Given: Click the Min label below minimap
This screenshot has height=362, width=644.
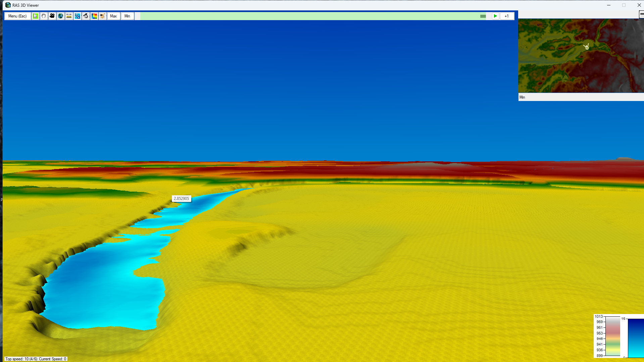Looking at the screenshot, I should pos(522,97).
